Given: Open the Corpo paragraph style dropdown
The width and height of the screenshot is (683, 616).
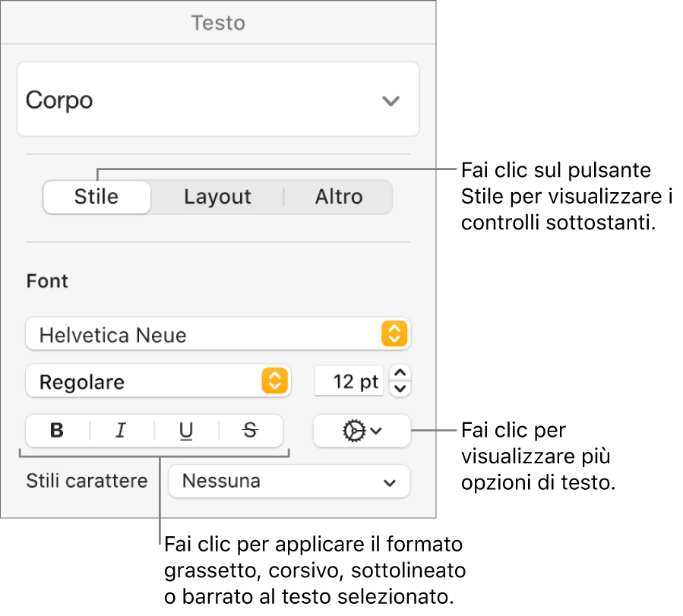Looking at the screenshot, I should click(218, 100).
